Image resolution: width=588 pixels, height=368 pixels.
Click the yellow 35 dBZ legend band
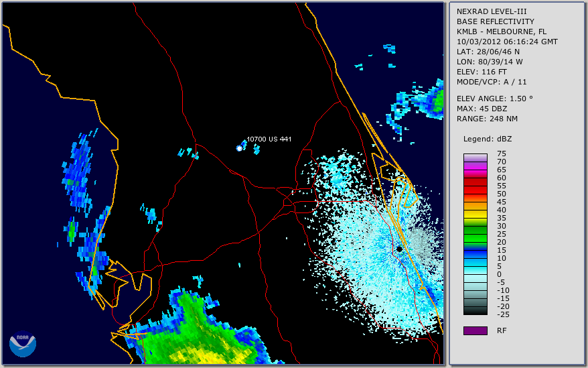click(475, 214)
